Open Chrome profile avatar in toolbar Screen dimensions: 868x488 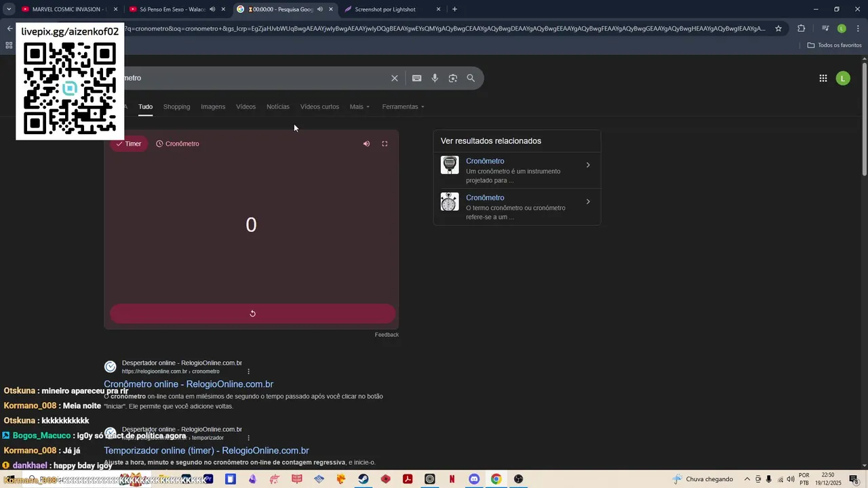point(842,28)
